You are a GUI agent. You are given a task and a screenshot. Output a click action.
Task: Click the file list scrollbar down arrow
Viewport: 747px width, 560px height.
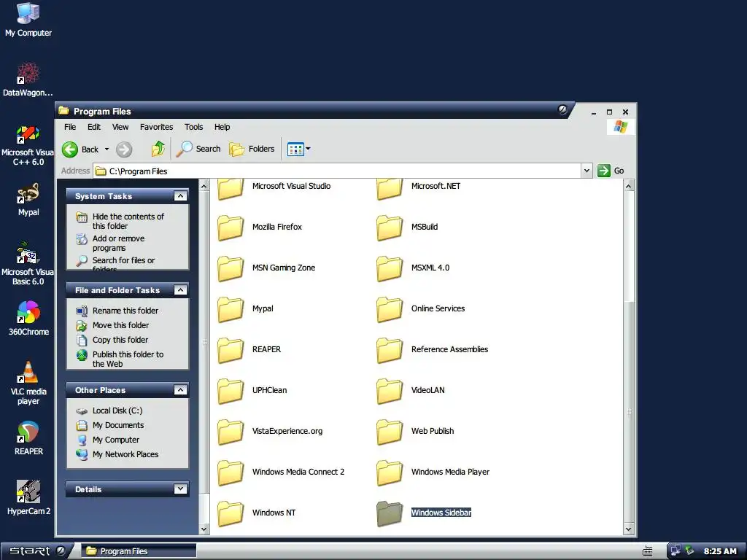628,529
